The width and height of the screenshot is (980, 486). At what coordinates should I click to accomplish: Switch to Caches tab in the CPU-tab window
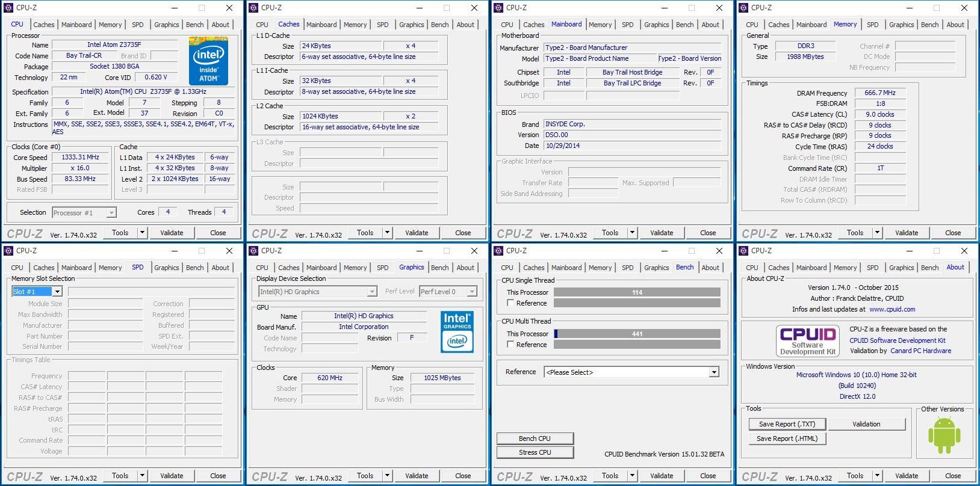click(x=43, y=25)
